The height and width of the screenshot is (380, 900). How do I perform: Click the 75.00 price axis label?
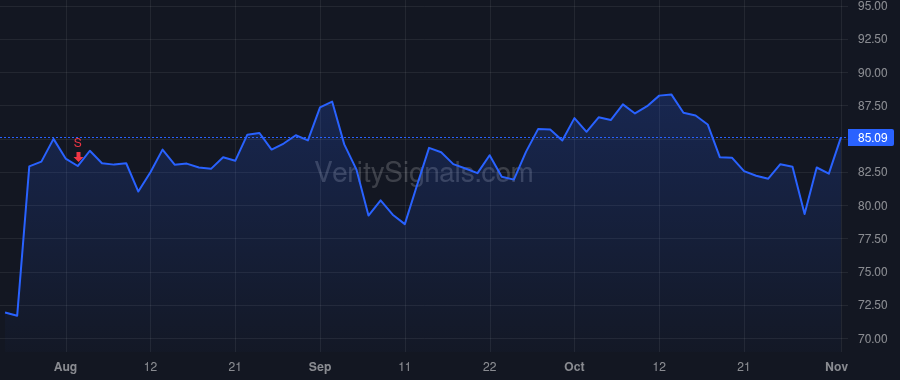pyautogui.click(x=872, y=272)
